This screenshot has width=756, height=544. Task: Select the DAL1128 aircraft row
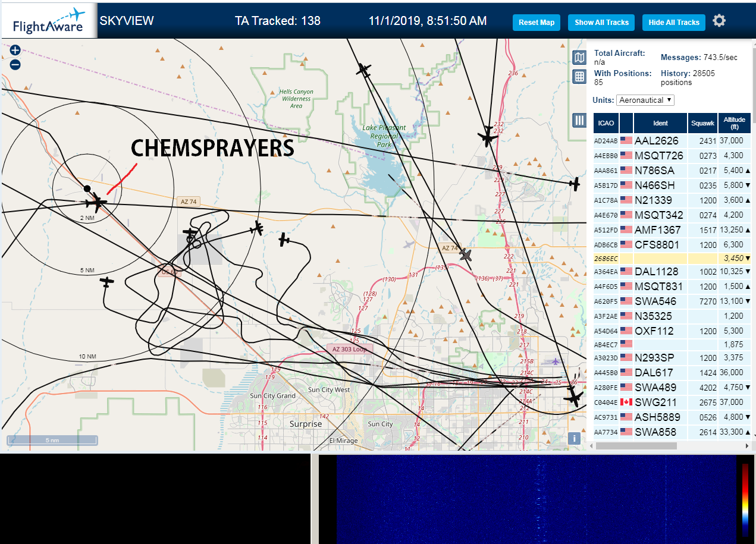point(672,272)
